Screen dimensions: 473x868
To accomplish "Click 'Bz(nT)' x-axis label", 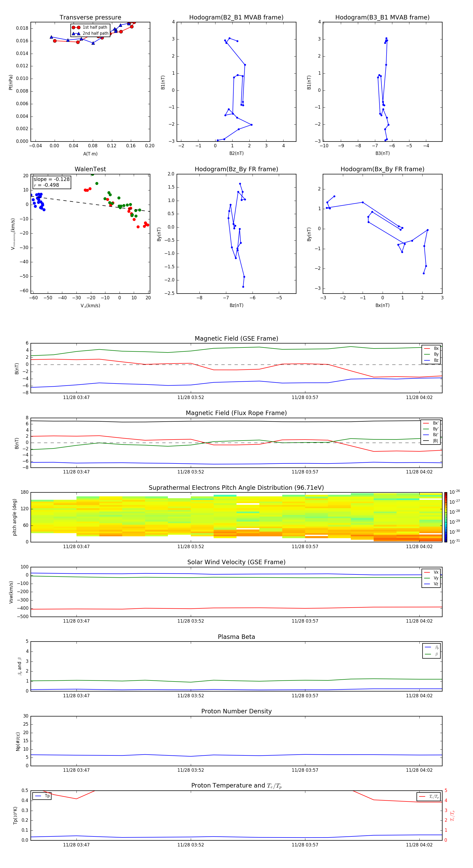I will [x=236, y=305].
